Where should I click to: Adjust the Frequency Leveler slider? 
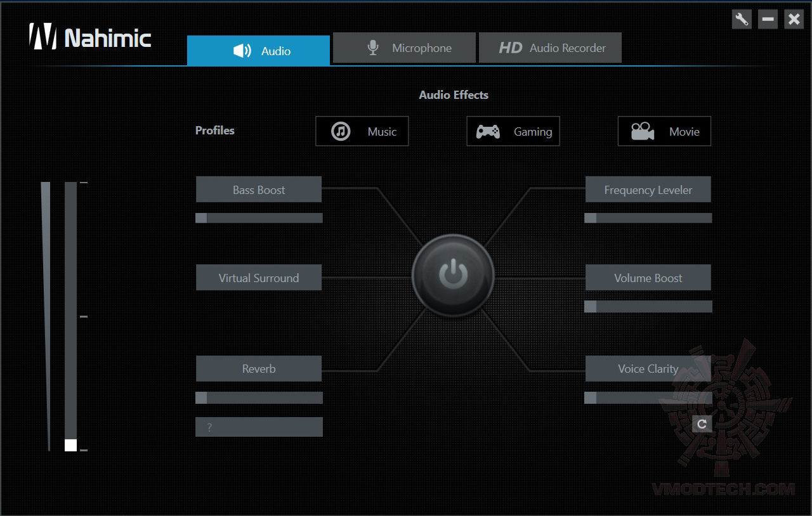[648, 218]
